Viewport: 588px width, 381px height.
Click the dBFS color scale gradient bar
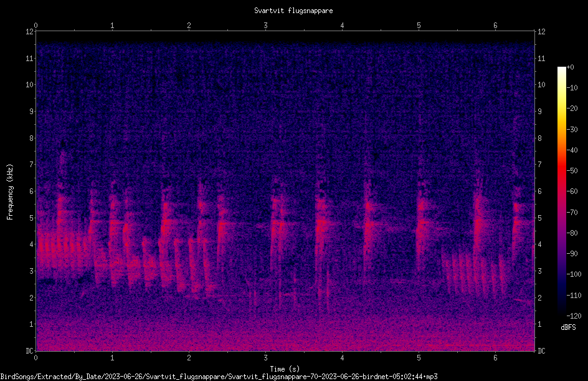[561, 191]
